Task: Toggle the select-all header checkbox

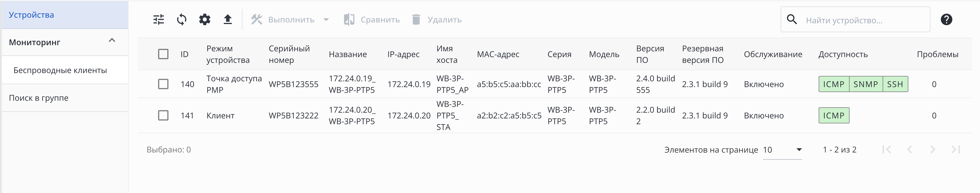Action: 163,54
